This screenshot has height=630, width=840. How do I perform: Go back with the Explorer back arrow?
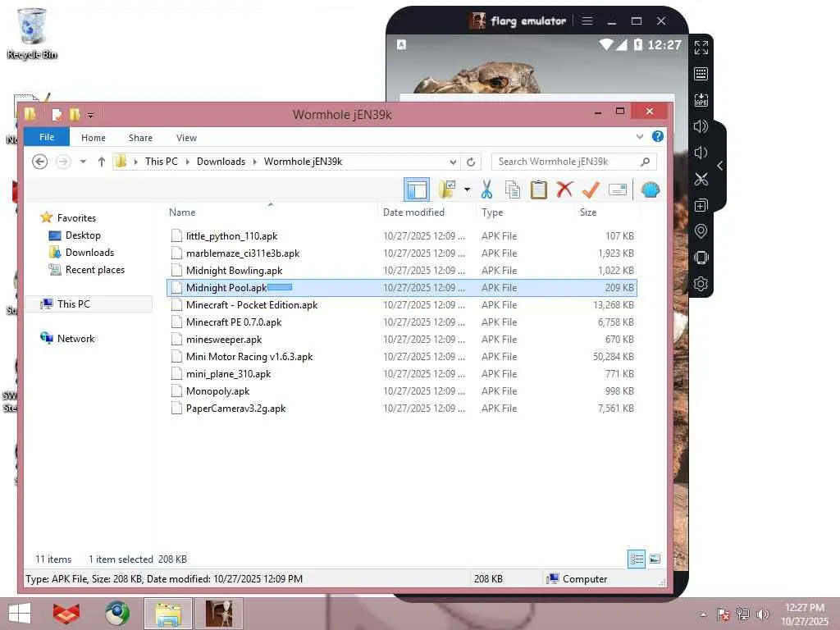click(x=39, y=162)
